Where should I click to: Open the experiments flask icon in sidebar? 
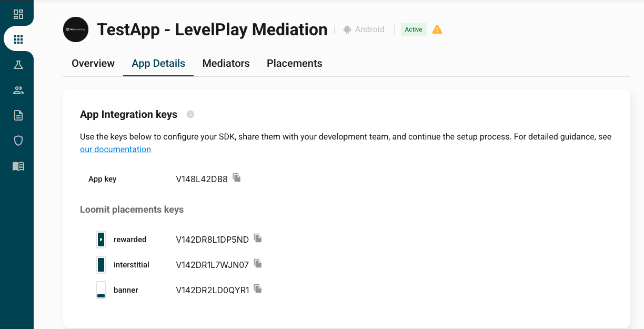18,65
